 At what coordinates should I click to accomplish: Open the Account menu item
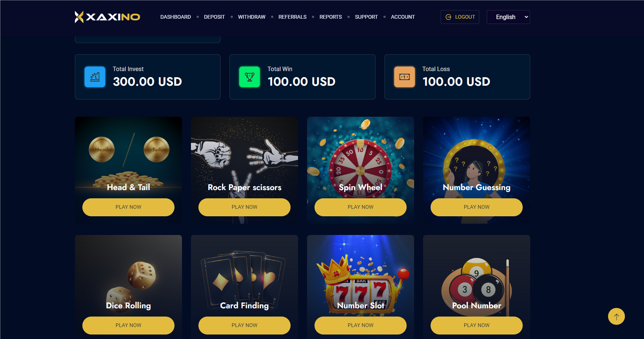(403, 17)
